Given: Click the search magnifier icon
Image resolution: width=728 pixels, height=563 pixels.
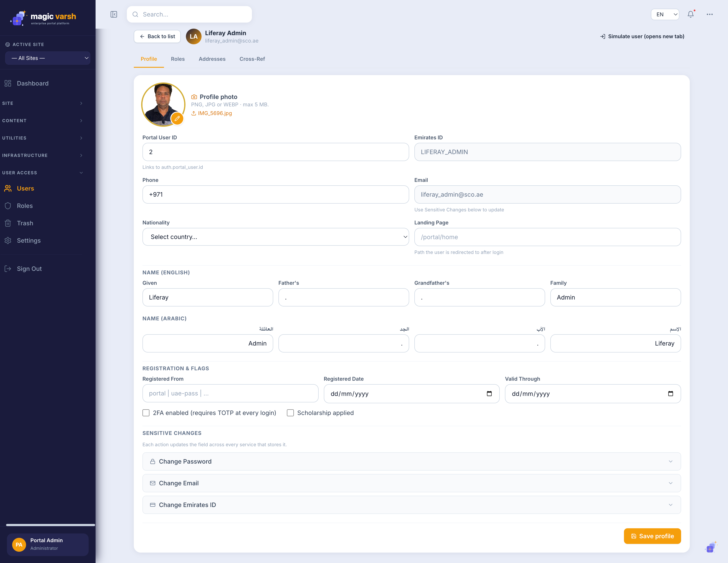Looking at the screenshot, I should 135,14.
